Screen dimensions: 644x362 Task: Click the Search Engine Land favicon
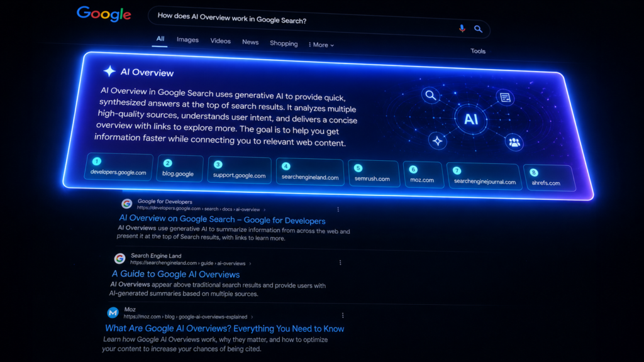tap(119, 258)
